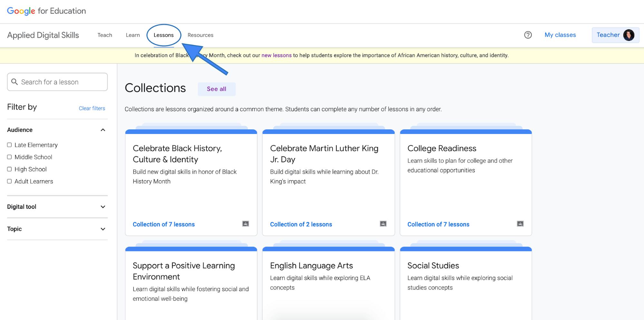
Task: Click the Google for Education logo
Action: pos(46,11)
